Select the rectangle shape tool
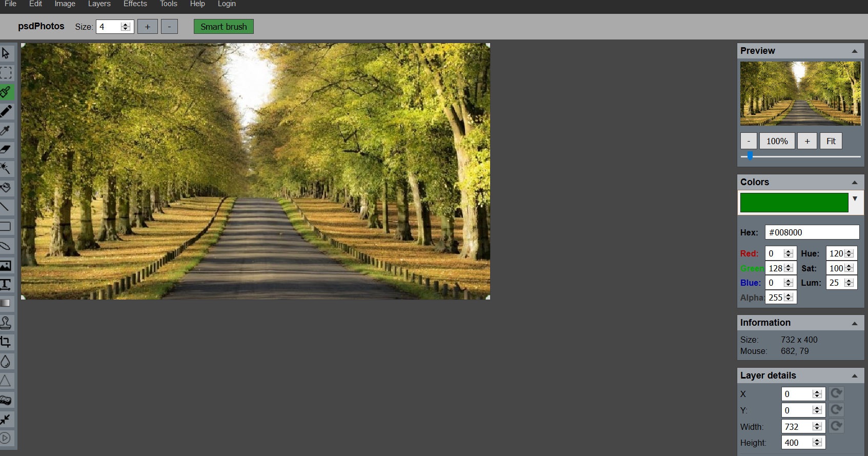The height and width of the screenshot is (456, 868). click(6, 226)
